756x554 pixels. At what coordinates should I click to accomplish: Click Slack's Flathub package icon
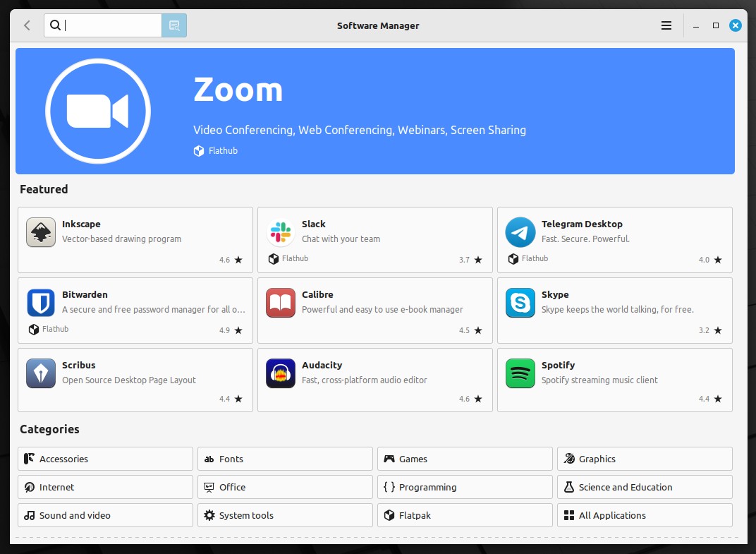pos(274,259)
